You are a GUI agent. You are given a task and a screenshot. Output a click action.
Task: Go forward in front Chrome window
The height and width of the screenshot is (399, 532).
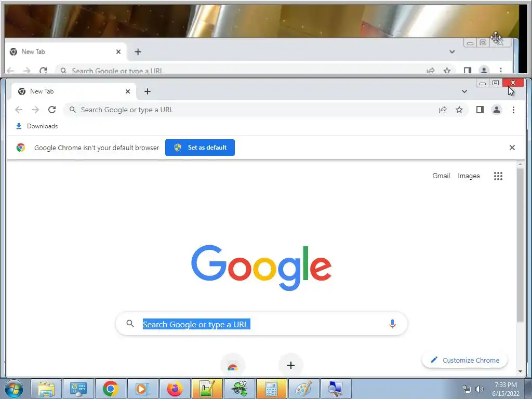tap(35, 110)
